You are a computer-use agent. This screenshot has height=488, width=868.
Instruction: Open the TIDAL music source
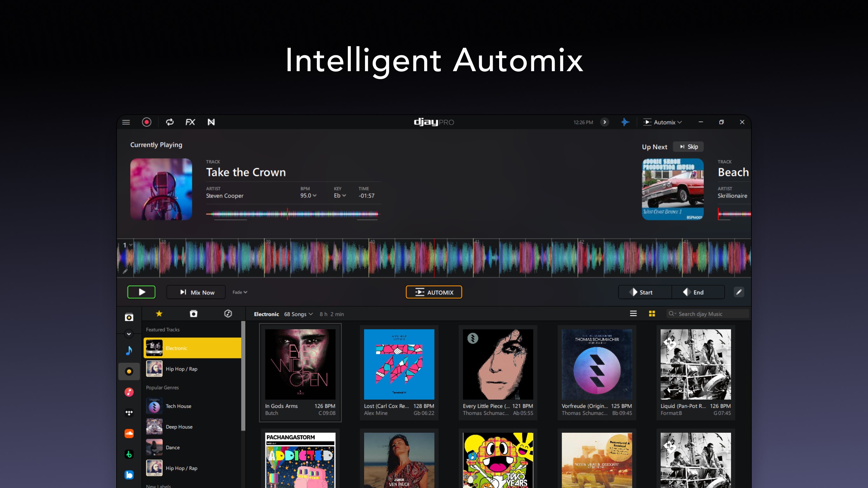pos(129,413)
